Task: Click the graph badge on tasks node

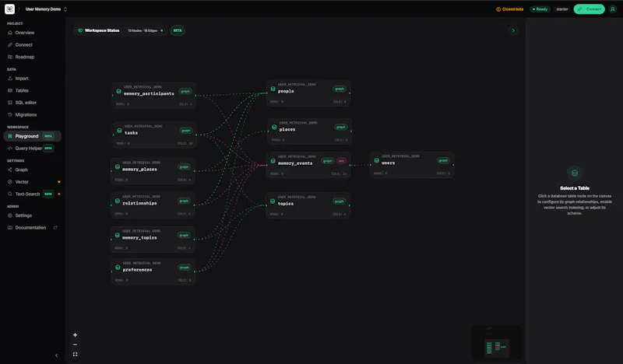Action: 185,131
